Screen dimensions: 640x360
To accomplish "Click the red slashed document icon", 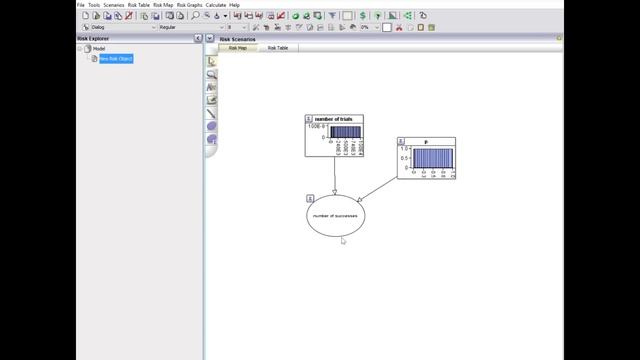I will coord(129,16).
